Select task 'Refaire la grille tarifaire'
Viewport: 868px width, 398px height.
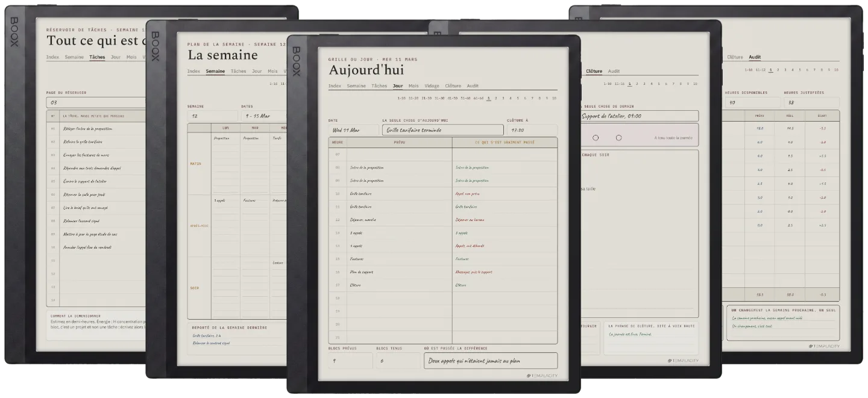(x=83, y=142)
